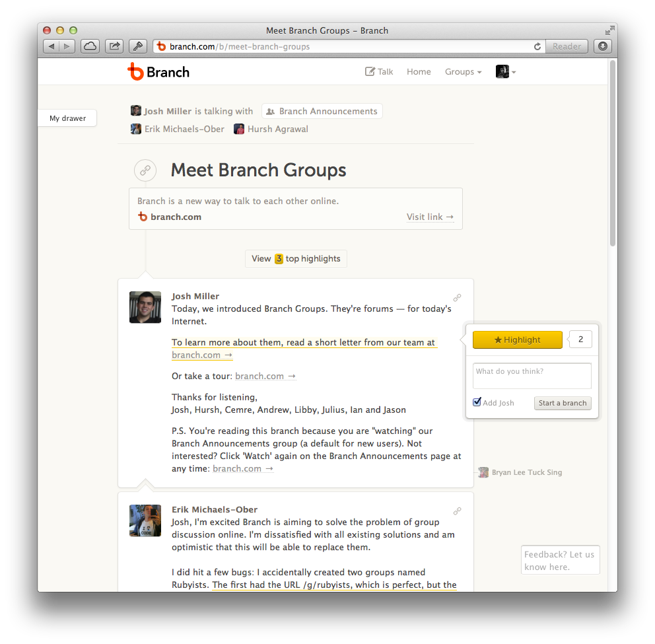Click the Branch icon next to branch.com
Screen dimensions: 655x644
143,217
